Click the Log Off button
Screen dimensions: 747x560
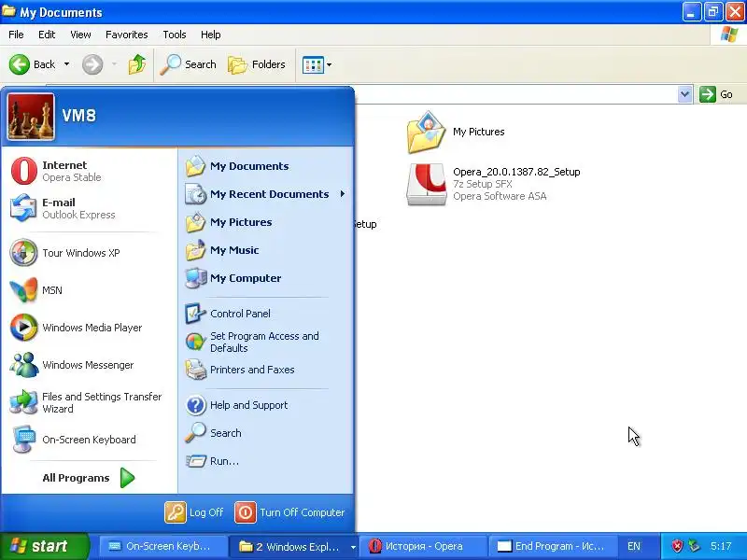(194, 512)
